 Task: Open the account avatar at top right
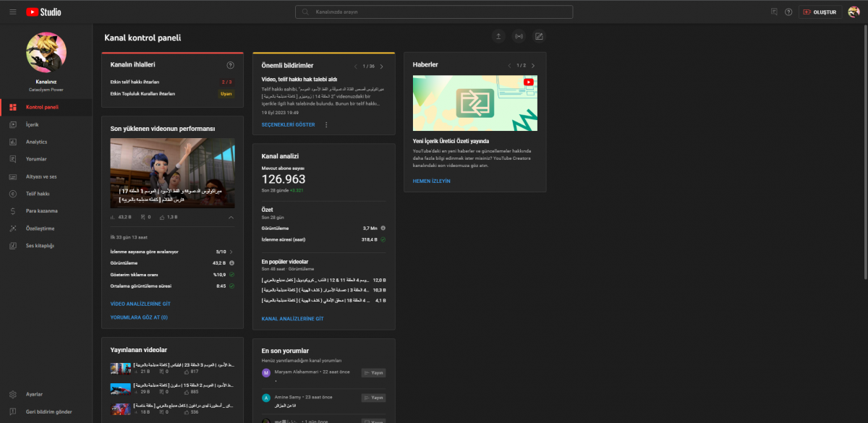[854, 12]
